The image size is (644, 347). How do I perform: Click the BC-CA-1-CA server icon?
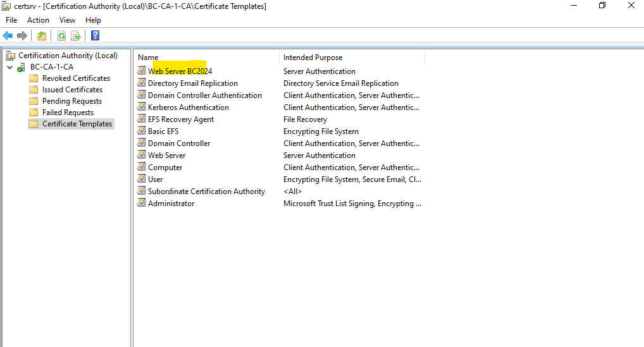(21, 67)
